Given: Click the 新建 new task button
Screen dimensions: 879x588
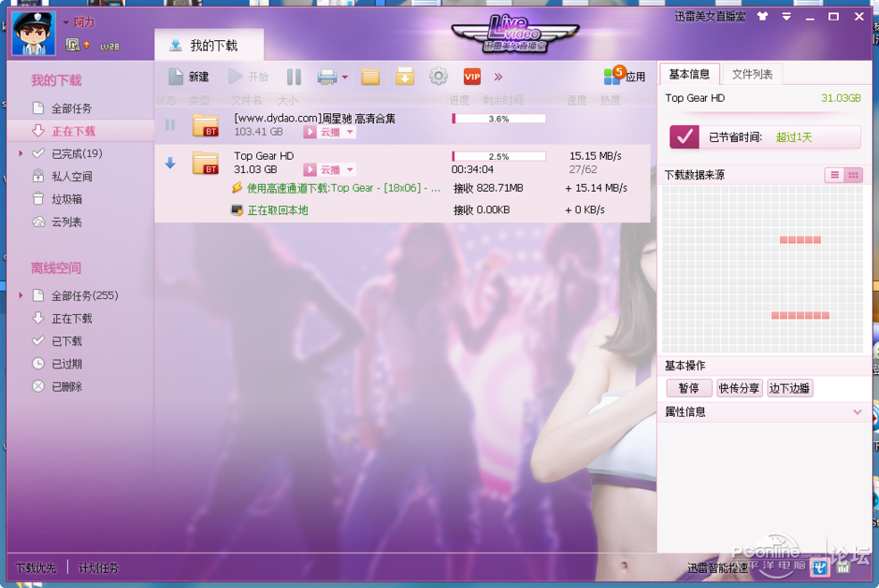Looking at the screenshot, I should tap(188, 77).
